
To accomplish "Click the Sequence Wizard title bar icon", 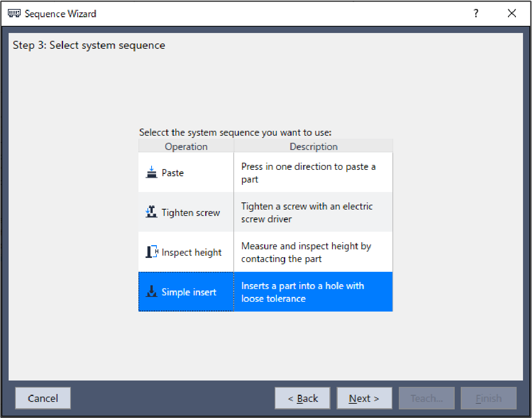I will click(14, 13).
